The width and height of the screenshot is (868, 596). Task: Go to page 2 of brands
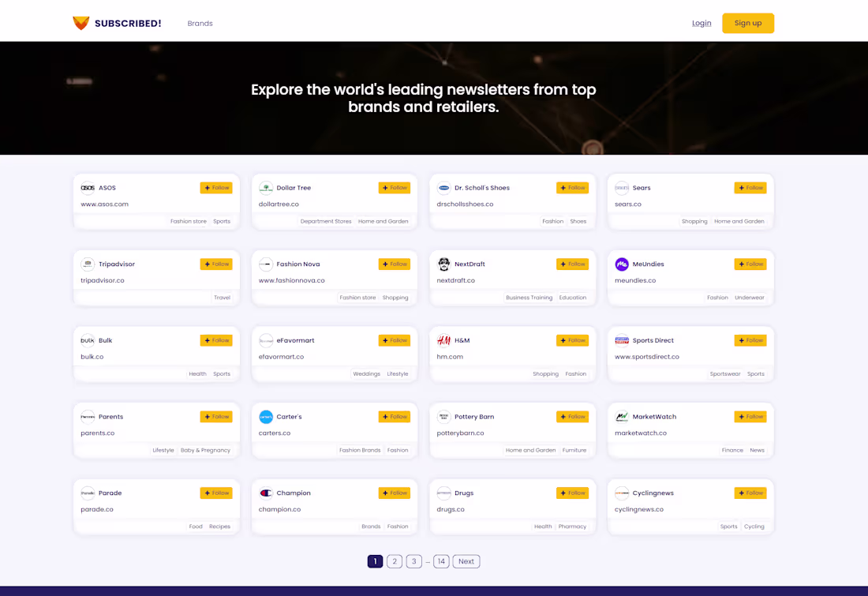tap(395, 560)
